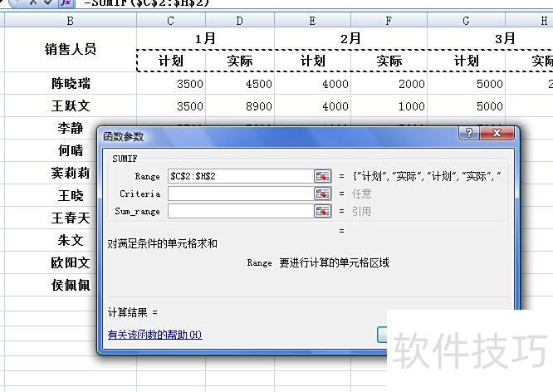
Task: Click cell with value 2000
Action: pos(389,84)
